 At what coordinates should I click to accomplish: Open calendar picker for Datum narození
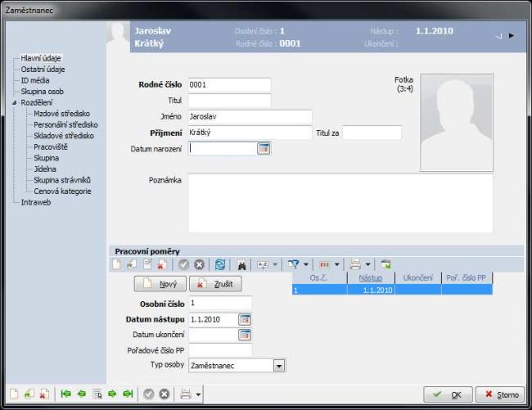click(264, 149)
